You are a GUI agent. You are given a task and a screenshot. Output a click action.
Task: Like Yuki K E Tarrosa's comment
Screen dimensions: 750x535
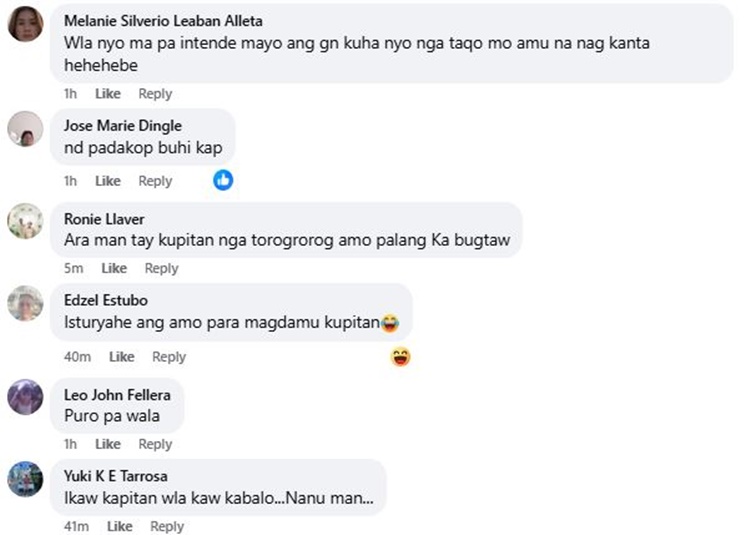tap(120, 527)
